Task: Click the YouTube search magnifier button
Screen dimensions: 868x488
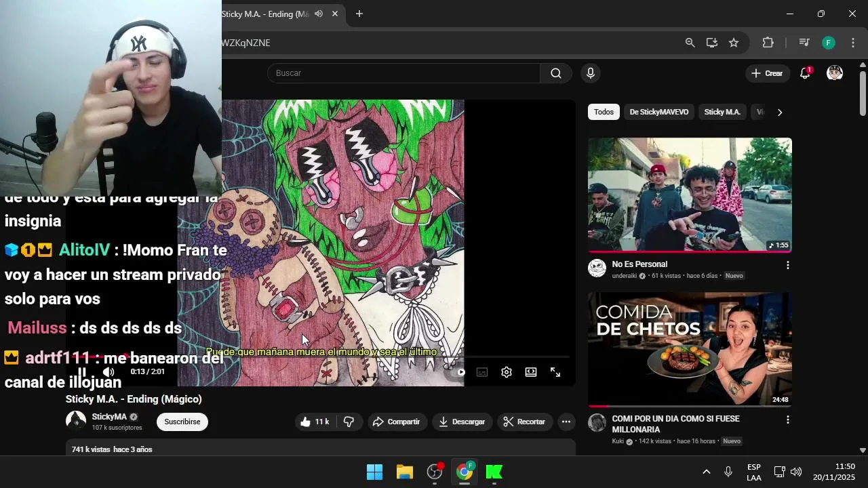Action: (x=556, y=73)
